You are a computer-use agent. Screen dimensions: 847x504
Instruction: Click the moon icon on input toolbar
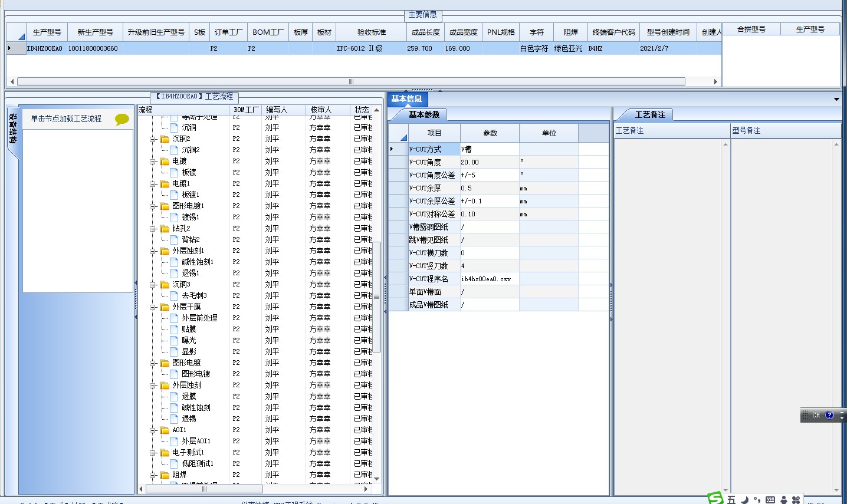pos(744,500)
